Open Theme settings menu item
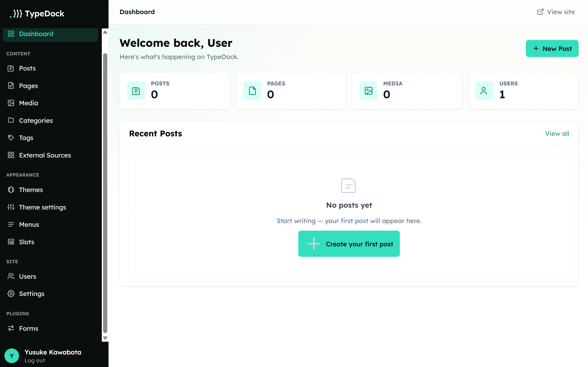Screen dimensions: 588x367 pyautogui.click(x=50, y=207)
